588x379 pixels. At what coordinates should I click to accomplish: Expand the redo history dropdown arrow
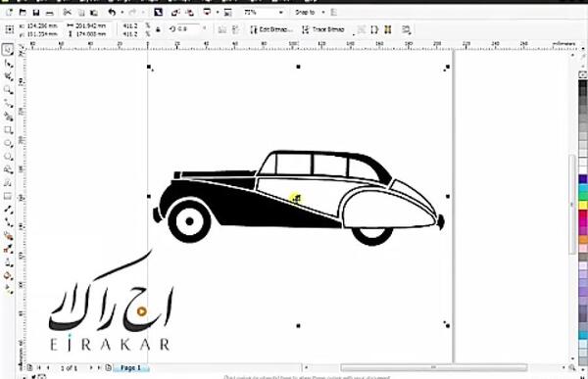point(143,13)
